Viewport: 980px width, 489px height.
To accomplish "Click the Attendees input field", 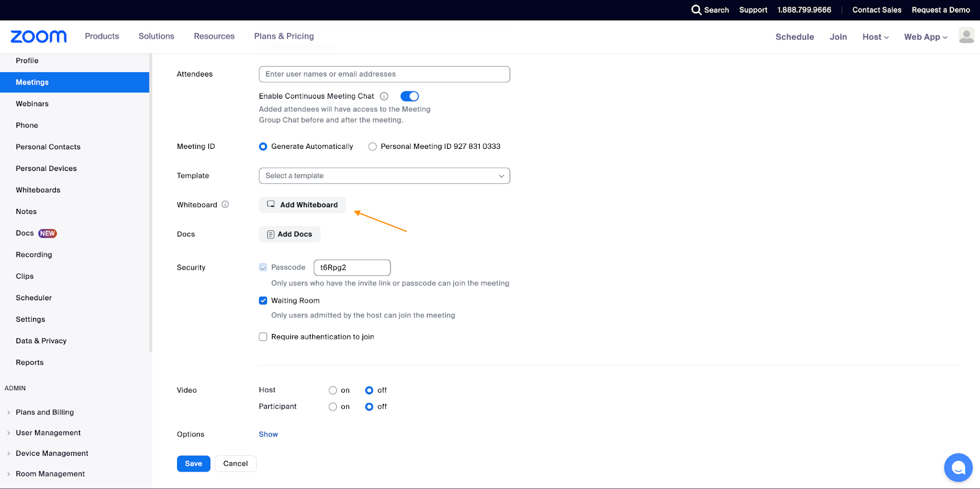I will coord(384,74).
